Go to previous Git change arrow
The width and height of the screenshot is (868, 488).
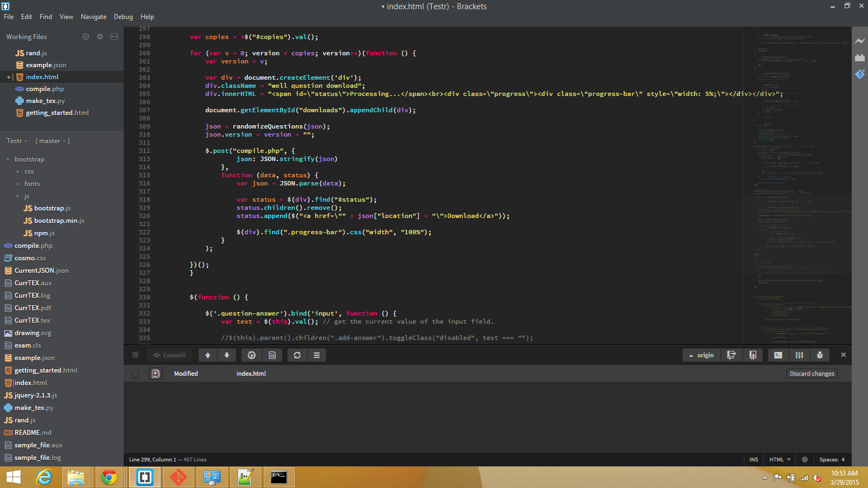click(208, 355)
